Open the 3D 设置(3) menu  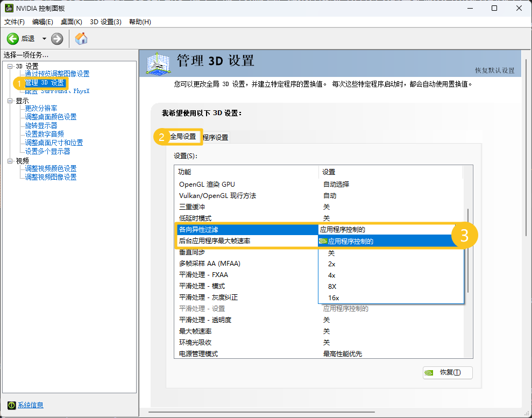[x=105, y=22]
